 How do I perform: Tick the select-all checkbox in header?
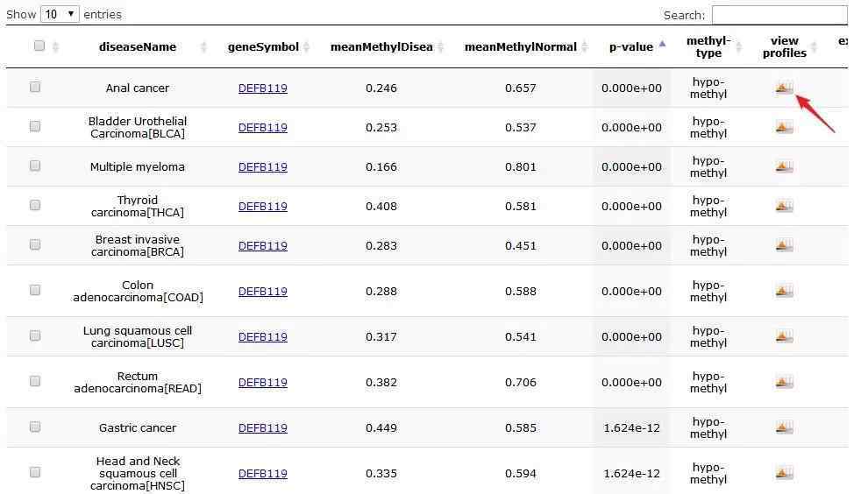pos(39,46)
